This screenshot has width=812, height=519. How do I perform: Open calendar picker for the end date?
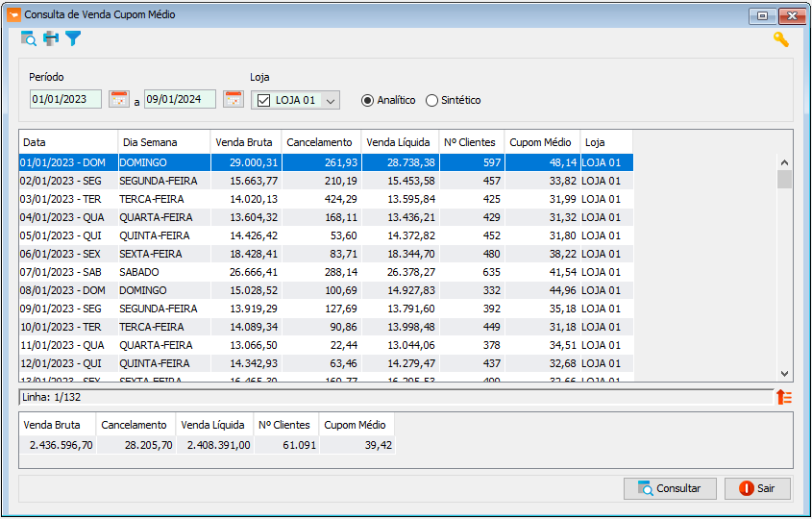[x=234, y=99]
